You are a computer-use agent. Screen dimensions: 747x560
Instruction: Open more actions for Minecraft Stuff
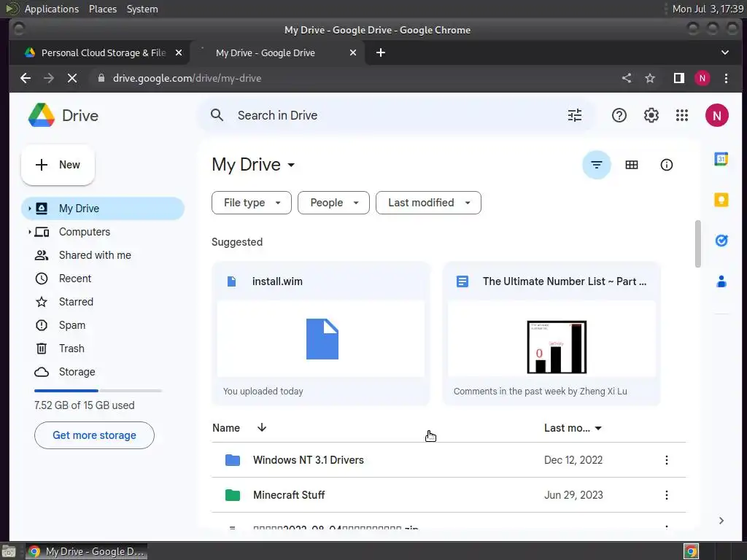(x=666, y=495)
